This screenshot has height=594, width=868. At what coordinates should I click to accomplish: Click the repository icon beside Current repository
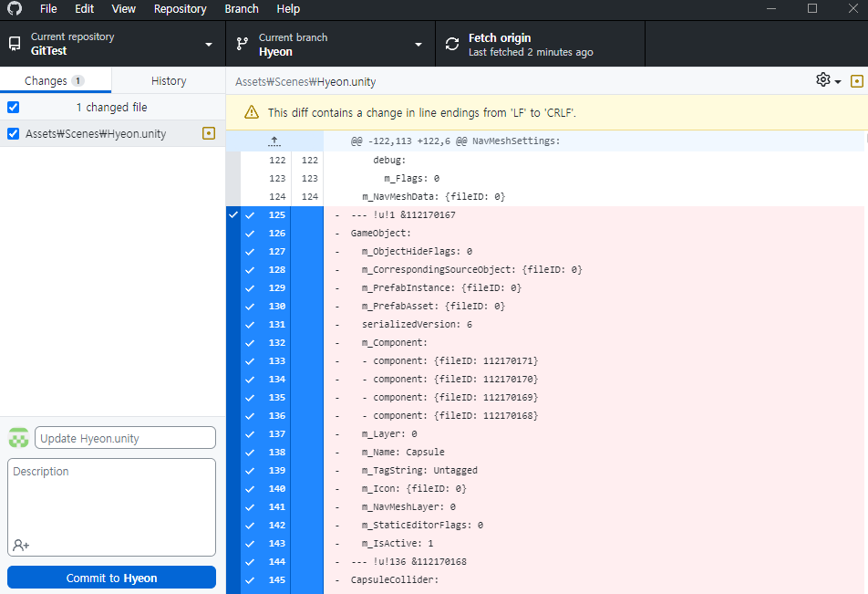pyautogui.click(x=15, y=44)
